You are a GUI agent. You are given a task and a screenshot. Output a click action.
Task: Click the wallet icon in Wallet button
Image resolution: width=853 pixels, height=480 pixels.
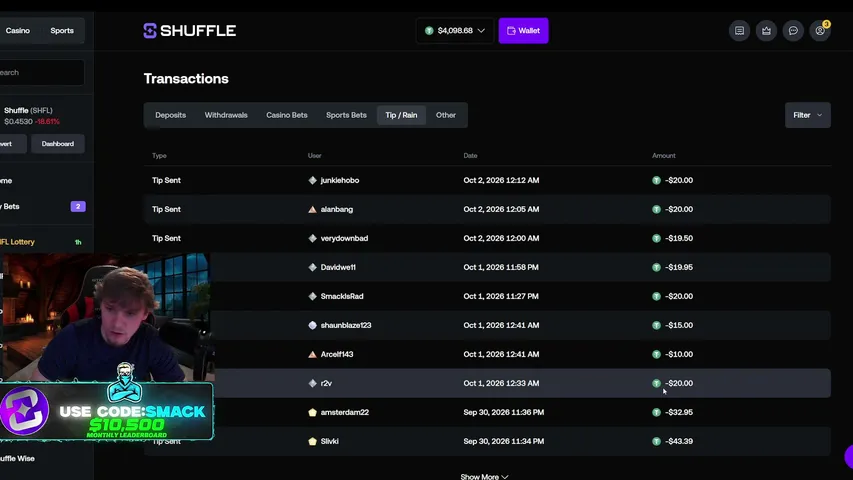pos(511,30)
